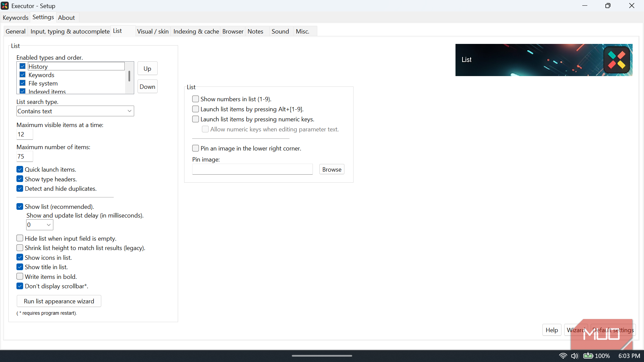The width and height of the screenshot is (644, 362).
Task: Toggle the History checkbox in enabled types
Action: (22, 66)
